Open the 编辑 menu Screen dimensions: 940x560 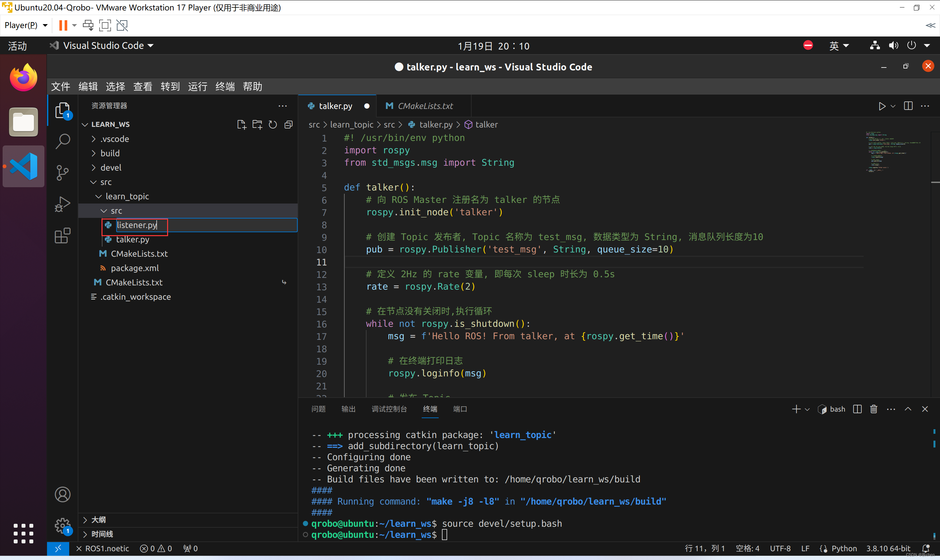point(88,86)
